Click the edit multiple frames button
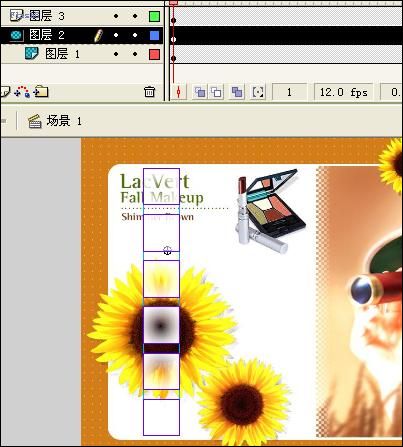 click(237, 92)
